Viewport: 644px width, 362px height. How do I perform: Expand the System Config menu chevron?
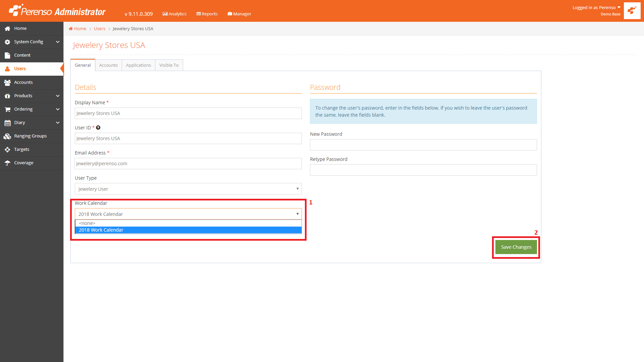click(x=58, y=42)
